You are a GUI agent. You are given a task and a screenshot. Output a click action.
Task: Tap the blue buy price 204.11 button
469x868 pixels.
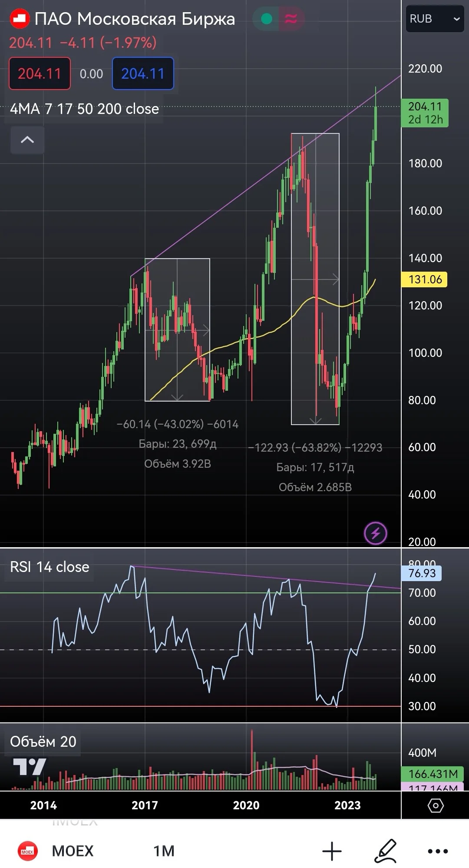[x=143, y=73]
